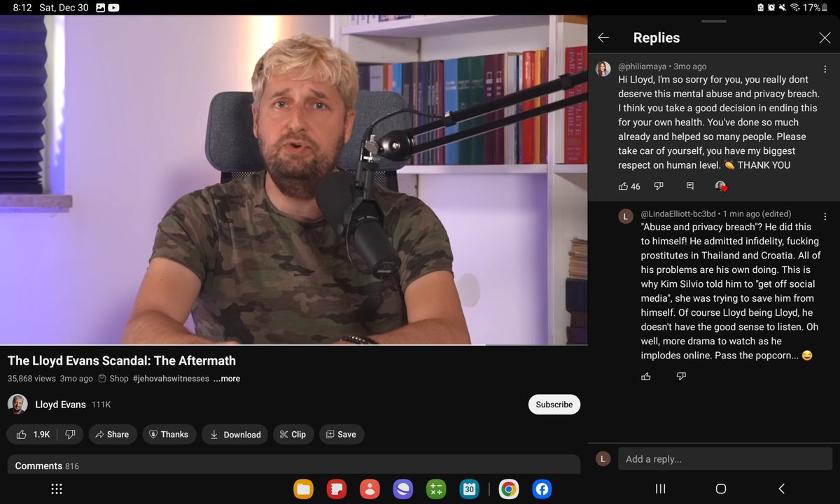Open Facebook in taskbar
The height and width of the screenshot is (504, 840).
(x=542, y=489)
